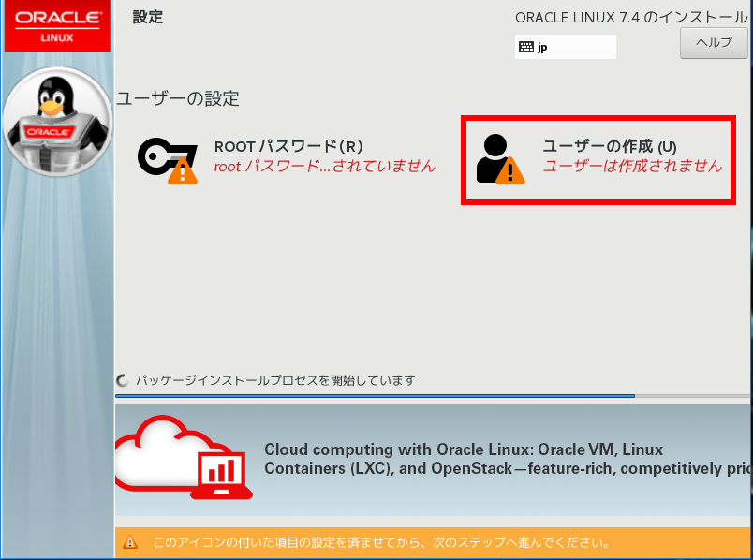Click the jp keyboard layout field
This screenshot has width=753, height=560.
(x=566, y=47)
